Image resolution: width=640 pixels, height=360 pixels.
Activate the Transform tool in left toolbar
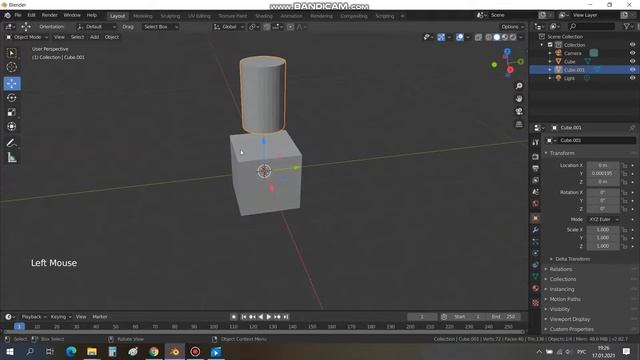pyautogui.click(x=11, y=126)
